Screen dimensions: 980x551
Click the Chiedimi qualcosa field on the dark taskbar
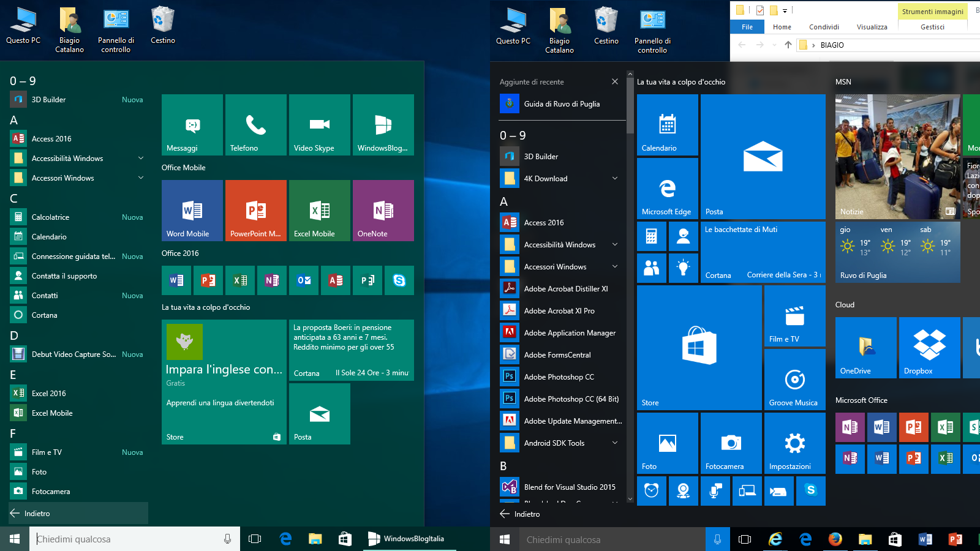pyautogui.click(x=611, y=540)
